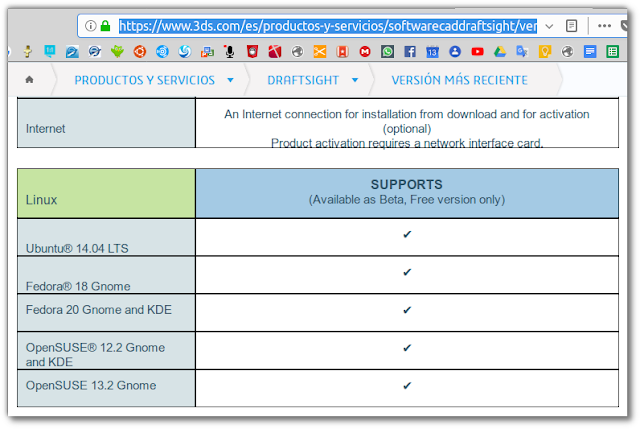
Task: Click the checkmark in Ubuntu 14.04 row
Action: tap(407, 234)
